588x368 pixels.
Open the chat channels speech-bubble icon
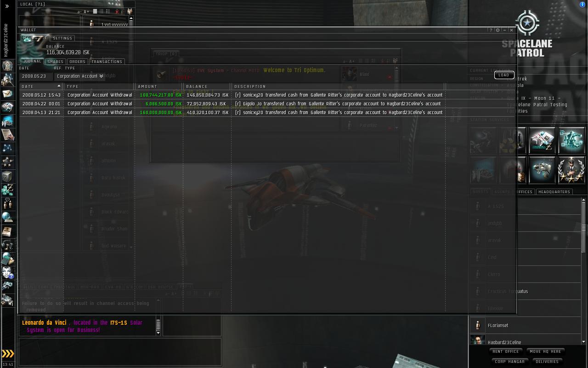7,204
